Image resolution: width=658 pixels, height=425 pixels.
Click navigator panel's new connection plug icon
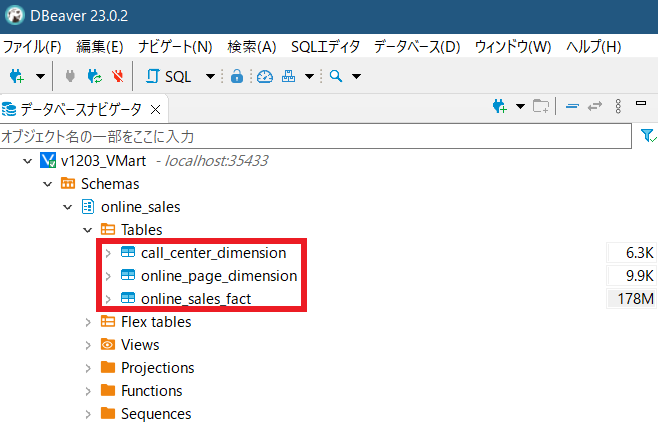(x=500, y=106)
